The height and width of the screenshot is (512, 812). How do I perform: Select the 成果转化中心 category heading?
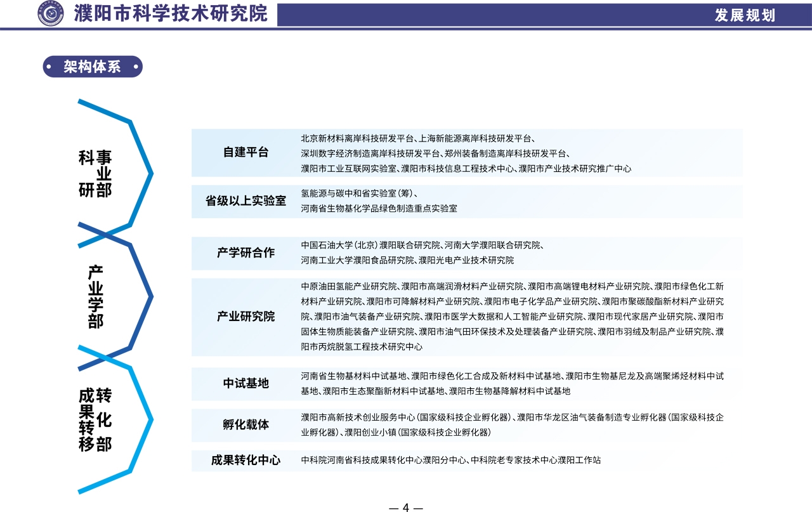coord(246,461)
